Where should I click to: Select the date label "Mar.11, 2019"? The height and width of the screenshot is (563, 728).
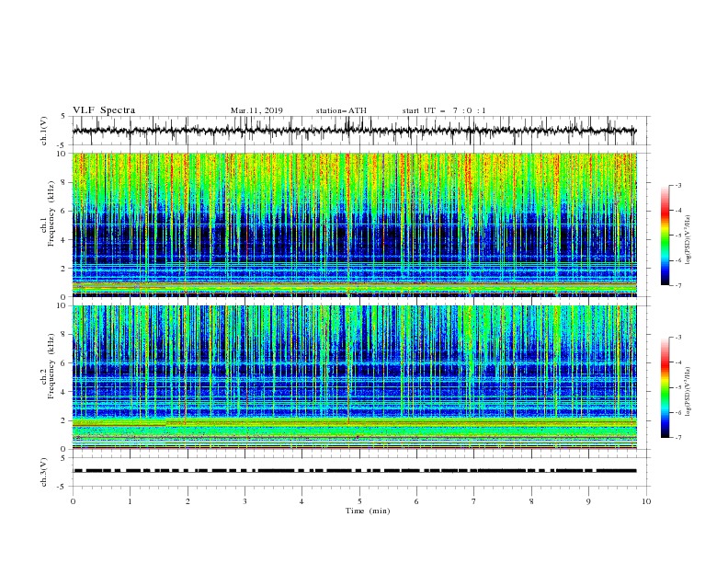(256, 110)
